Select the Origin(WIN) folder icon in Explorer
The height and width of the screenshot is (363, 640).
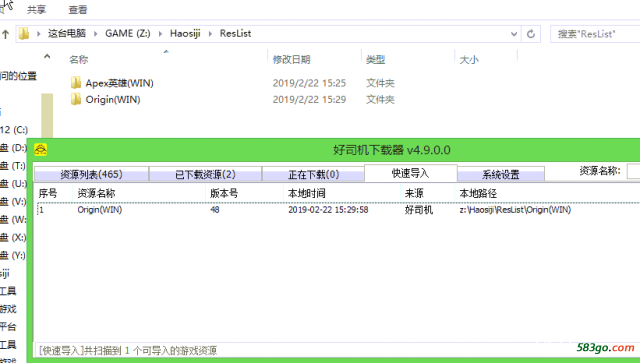(x=76, y=99)
